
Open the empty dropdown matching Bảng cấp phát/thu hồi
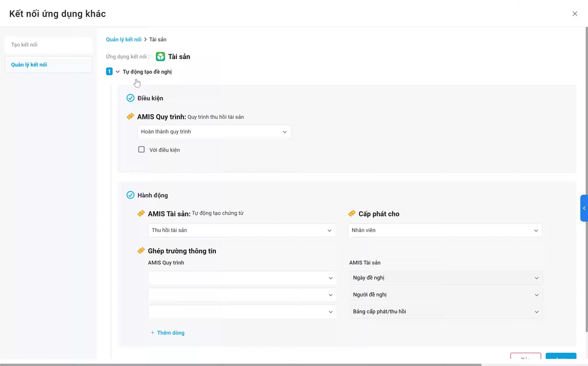coord(242,312)
